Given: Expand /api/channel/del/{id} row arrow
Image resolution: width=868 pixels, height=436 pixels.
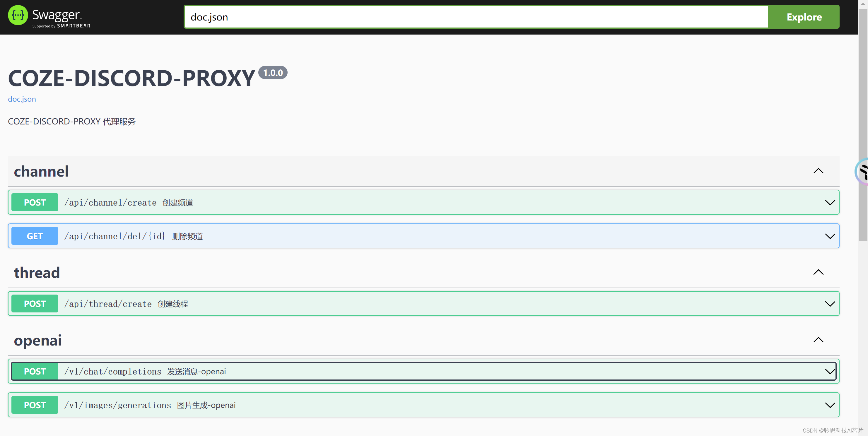Looking at the screenshot, I should (830, 236).
